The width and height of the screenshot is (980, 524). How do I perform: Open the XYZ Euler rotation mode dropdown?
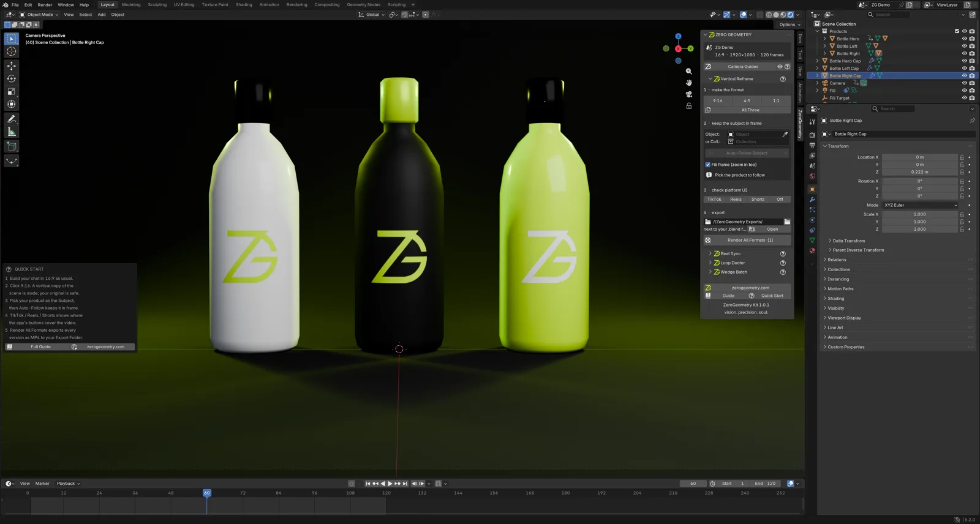920,205
